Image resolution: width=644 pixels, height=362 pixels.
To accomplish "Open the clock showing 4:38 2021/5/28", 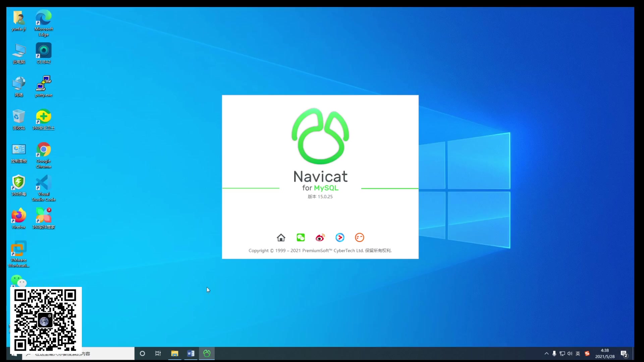I will point(605,353).
